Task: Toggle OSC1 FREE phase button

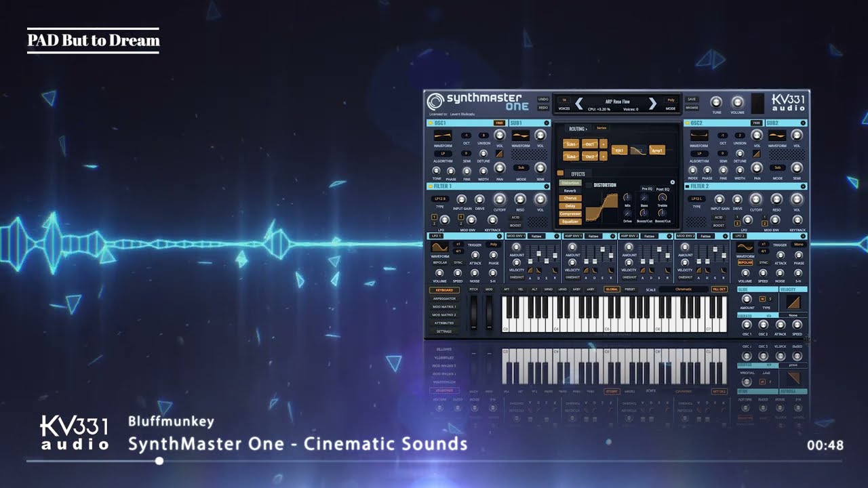Action: [500, 123]
